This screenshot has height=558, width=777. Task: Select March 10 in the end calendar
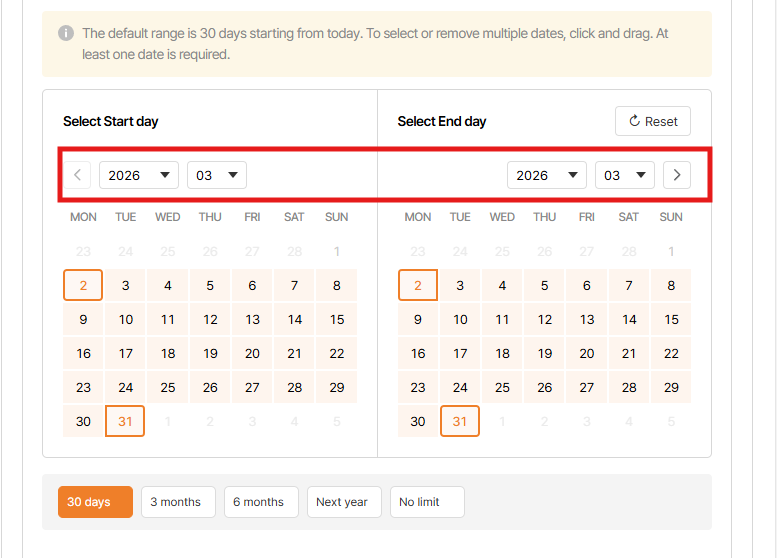click(x=460, y=320)
